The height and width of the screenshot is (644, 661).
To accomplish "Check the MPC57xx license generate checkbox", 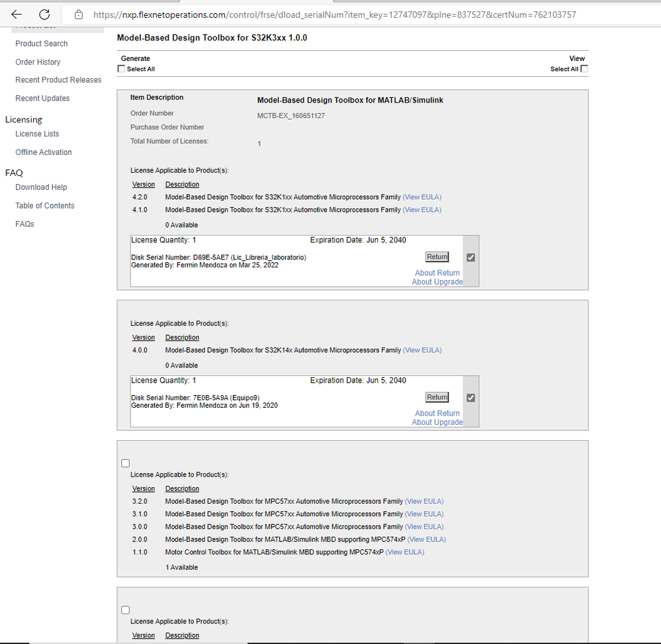I will click(125, 463).
